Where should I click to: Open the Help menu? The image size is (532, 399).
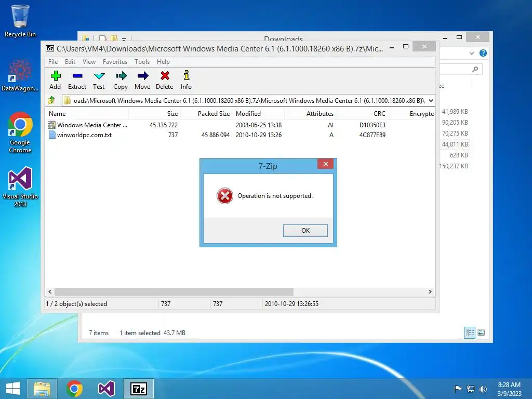click(x=163, y=62)
